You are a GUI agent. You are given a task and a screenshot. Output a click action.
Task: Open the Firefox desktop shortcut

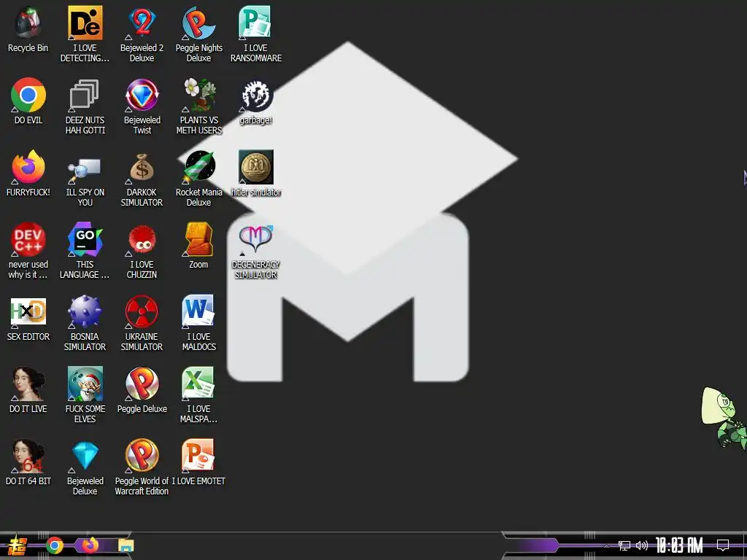pos(28,167)
